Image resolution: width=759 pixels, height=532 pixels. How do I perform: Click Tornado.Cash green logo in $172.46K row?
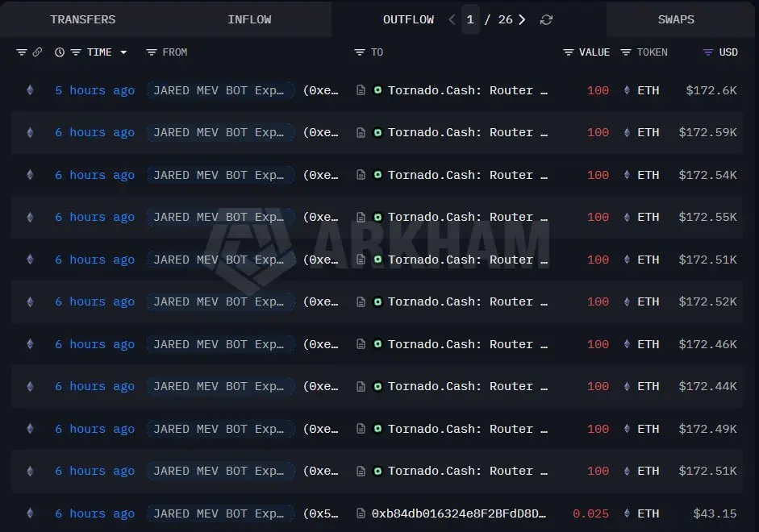pyautogui.click(x=377, y=344)
